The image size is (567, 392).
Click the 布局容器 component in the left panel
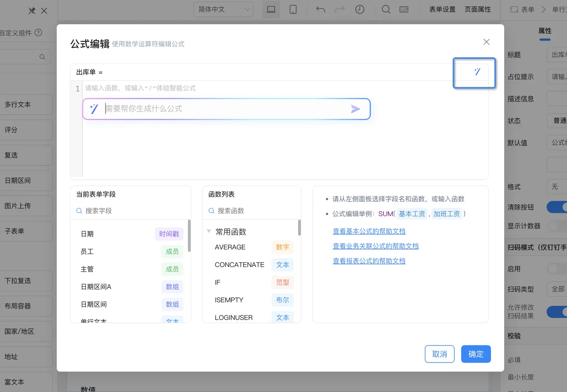pos(26,306)
